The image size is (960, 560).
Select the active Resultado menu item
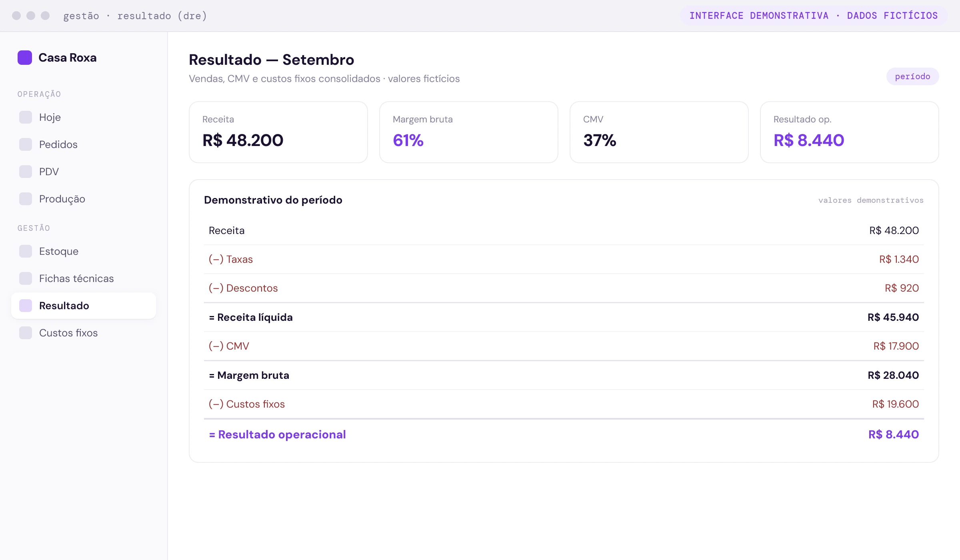pos(84,306)
